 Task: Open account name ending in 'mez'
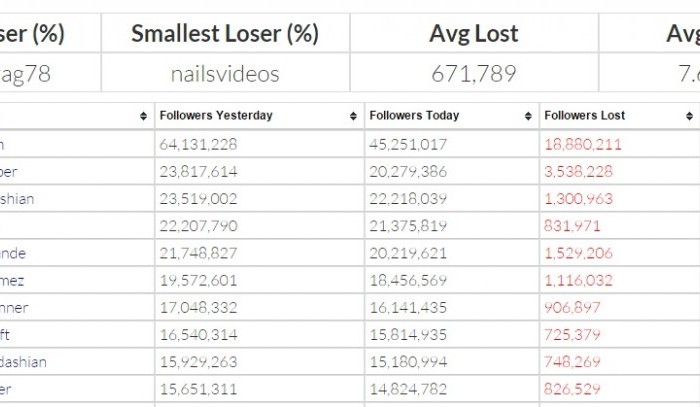click(12, 281)
